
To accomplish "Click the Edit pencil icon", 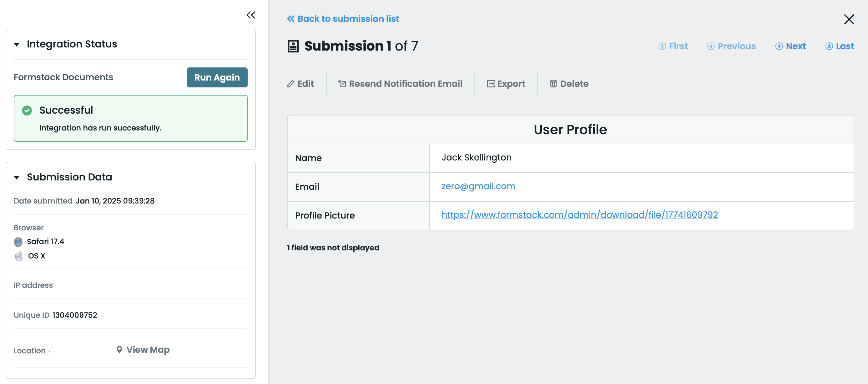I will pos(290,84).
